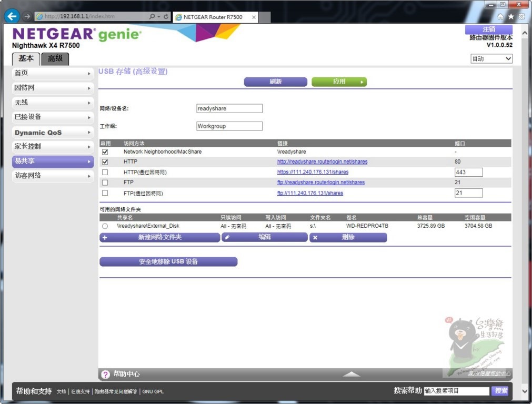Switch to the 高级 tab
Image resolution: width=532 pixels, height=404 pixels.
pyautogui.click(x=55, y=59)
